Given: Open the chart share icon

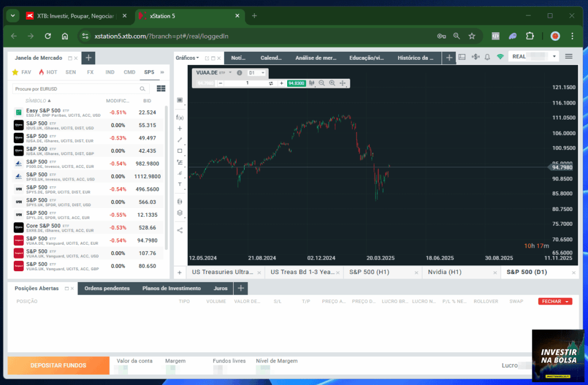Looking at the screenshot, I should [x=180, y=230].
